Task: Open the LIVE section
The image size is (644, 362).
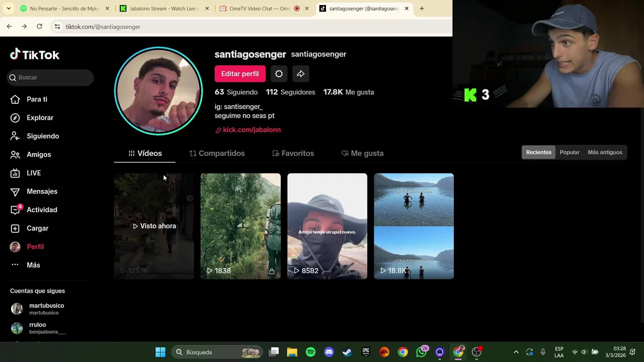Action: pos(26,173)
